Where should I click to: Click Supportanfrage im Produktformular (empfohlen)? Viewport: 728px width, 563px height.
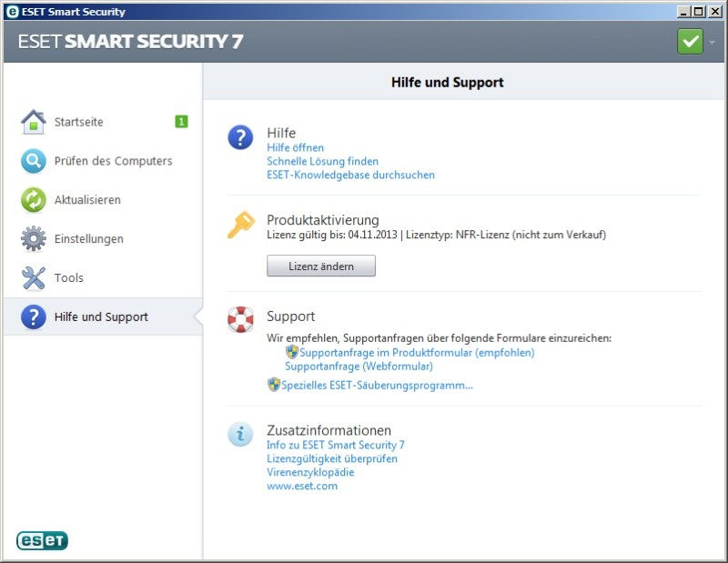tap(417, 352)
